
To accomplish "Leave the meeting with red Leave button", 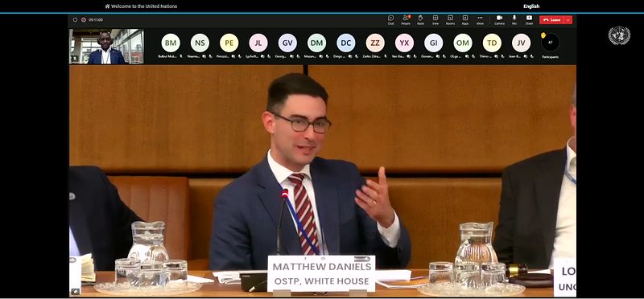I will tap(552, 19).
